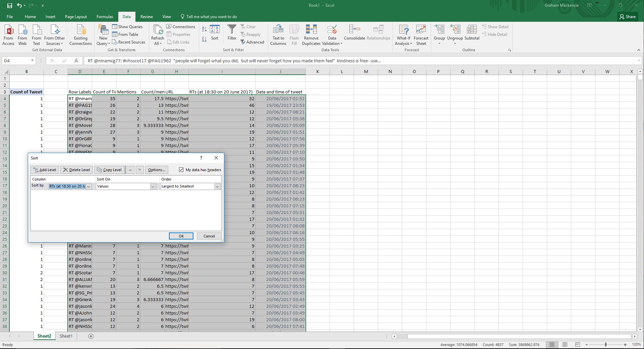The width and height of the screenshot is (644, 349).
Task: Open the Sort by column dropdown
Action: tap(89, 187)
